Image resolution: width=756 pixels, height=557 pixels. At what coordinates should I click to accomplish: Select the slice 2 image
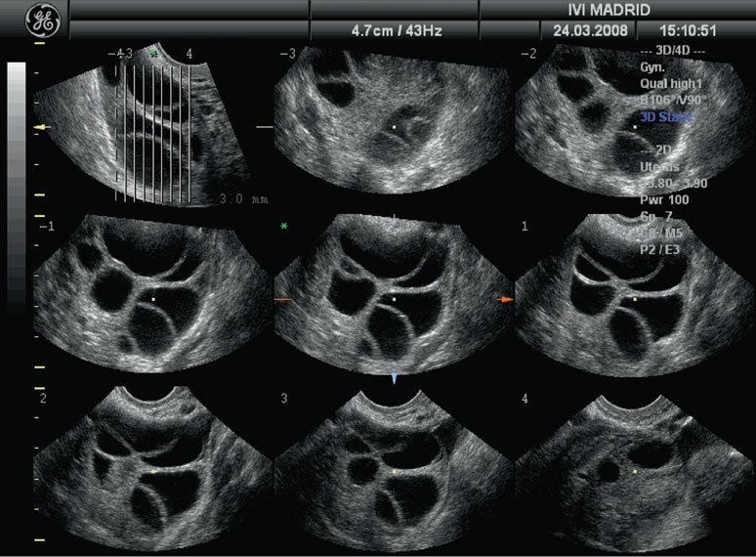(152, 468)
